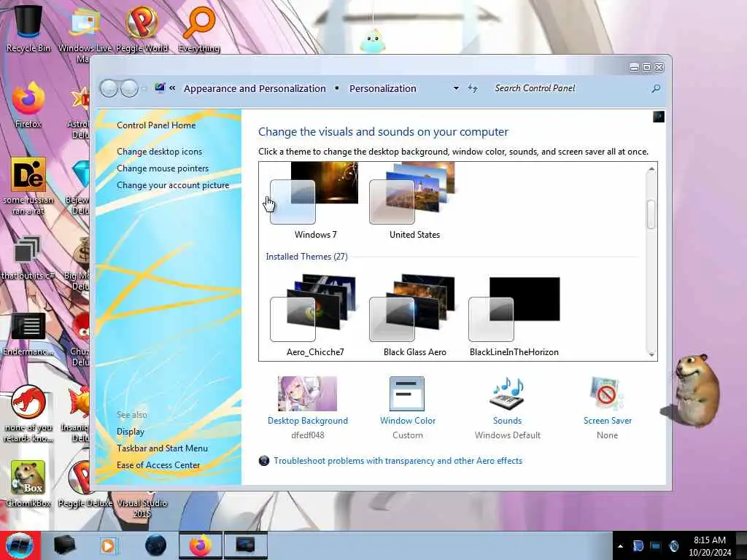This screenshot has width=747, height=560.
Task: Click the network tray icon
Action: coord(656,546)
